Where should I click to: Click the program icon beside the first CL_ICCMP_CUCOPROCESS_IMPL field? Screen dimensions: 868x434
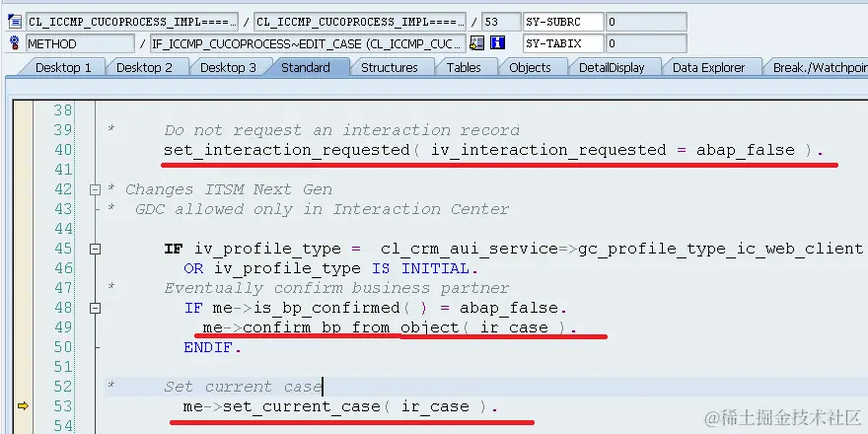(15, 22)
